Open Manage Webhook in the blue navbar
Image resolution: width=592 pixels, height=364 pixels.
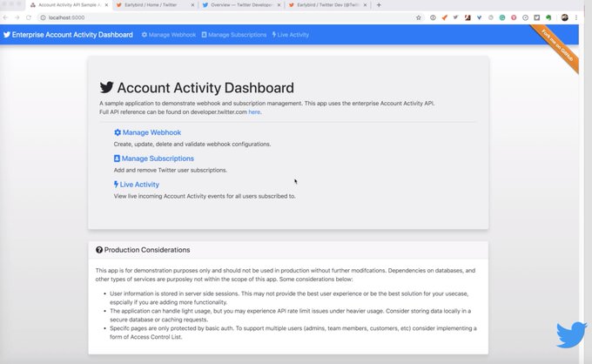[169, 35]
